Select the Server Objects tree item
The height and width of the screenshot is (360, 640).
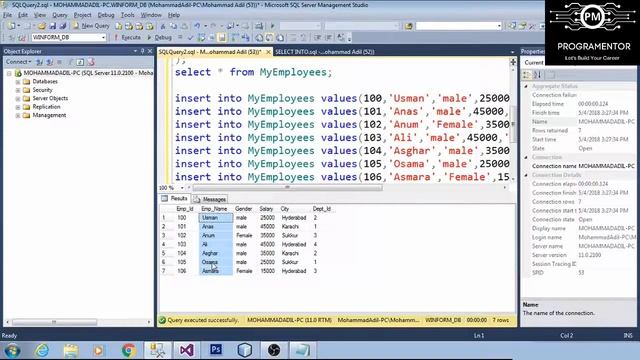(50, 98)
